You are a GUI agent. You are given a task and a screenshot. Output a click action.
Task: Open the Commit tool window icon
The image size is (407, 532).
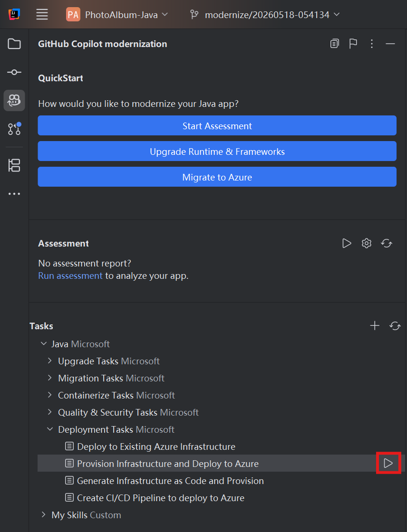click(x=14, y=72)
